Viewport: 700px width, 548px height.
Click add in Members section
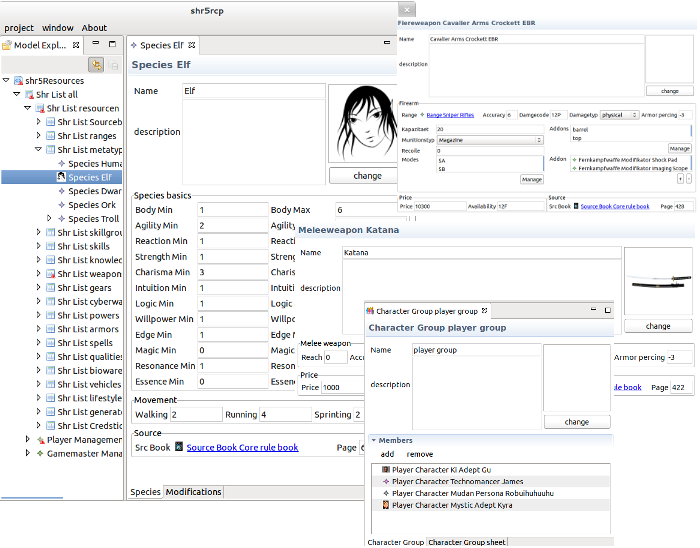click(387, 454)
